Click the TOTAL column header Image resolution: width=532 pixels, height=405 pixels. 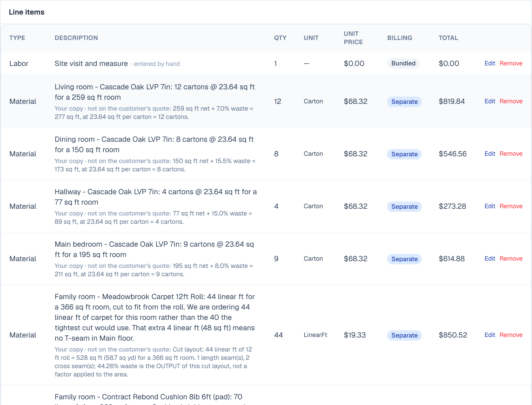[x=448, y=38]
